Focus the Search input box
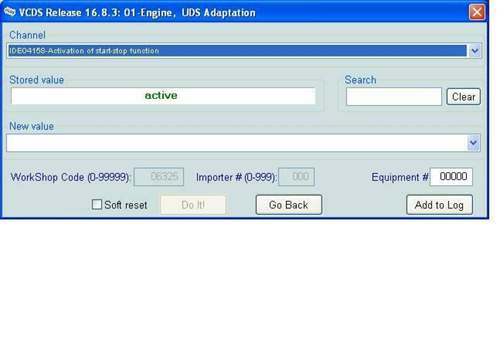 [394, 97]
